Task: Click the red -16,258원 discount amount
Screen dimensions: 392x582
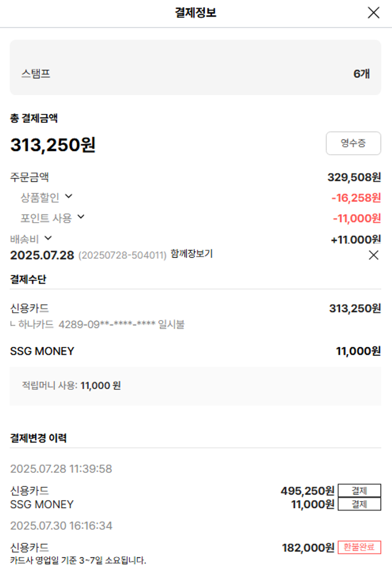Action: (x=356, y=198)
